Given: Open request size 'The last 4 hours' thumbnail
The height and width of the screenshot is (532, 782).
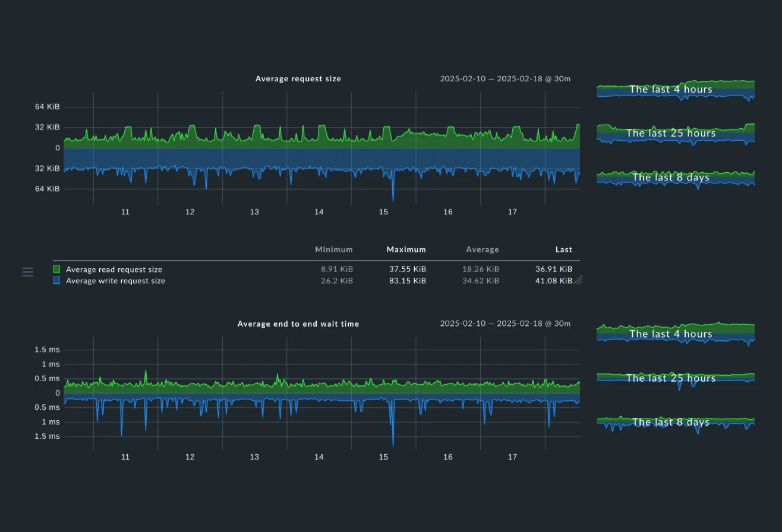Looking at the screenshot, I should click(x=676, y=90).
